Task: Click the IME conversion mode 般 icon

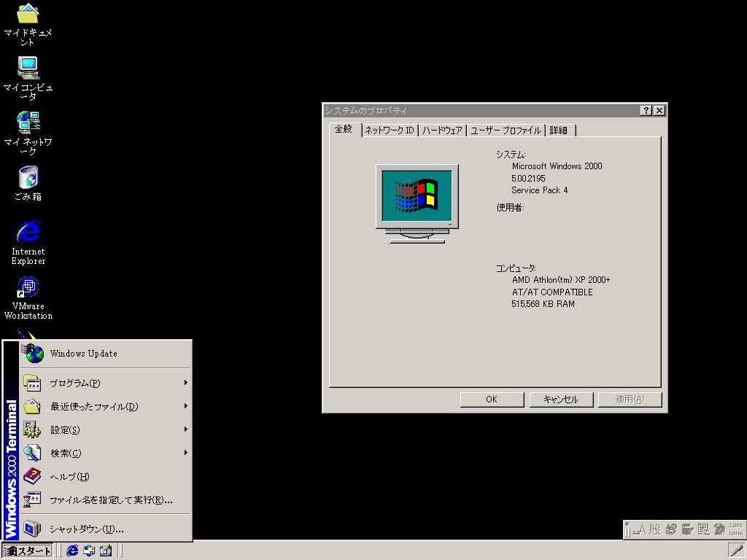Action: [654, 529]
